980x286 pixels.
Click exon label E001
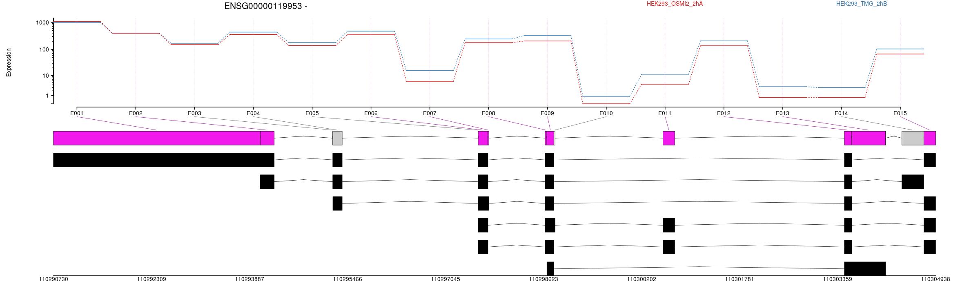(77, 114)
